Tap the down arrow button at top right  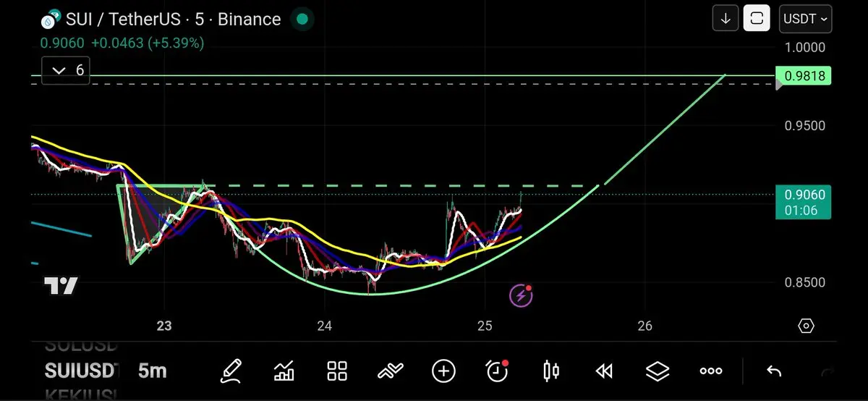click(726, 18)
